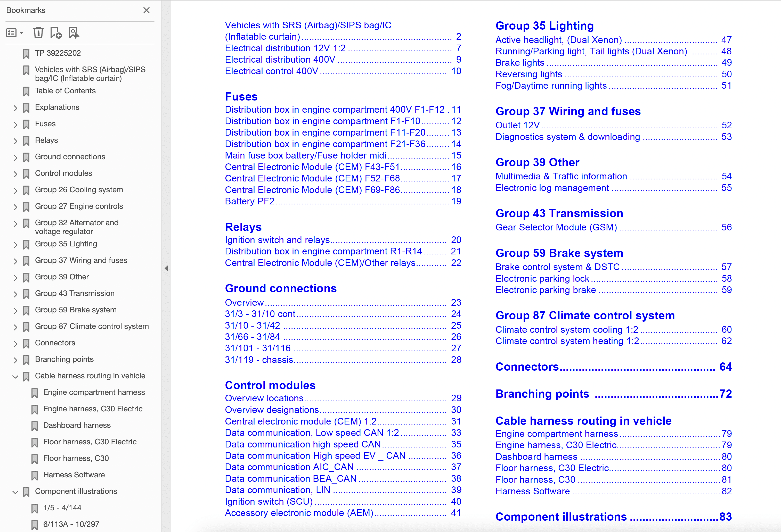The image size is (781, 532).
Task: Open Gear Selector Module (GSM) link
Action: [556, 227]
